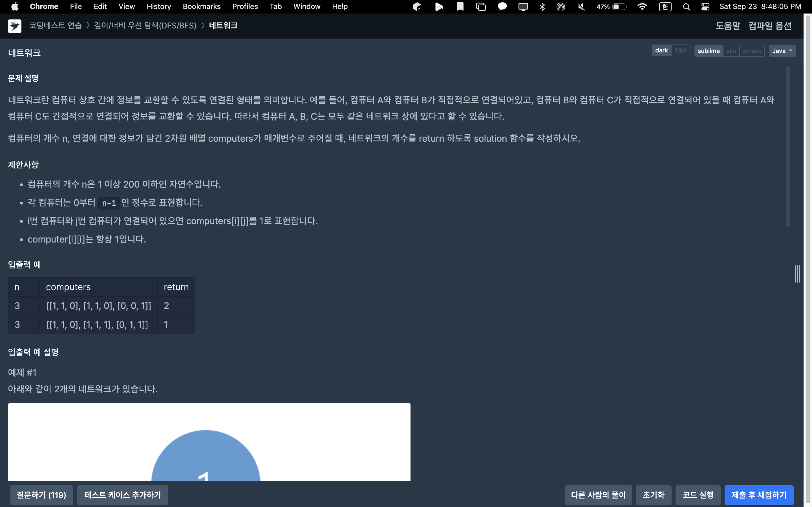
Task: Click the muted notifications bell icon
Action: [x=581, y=7]
